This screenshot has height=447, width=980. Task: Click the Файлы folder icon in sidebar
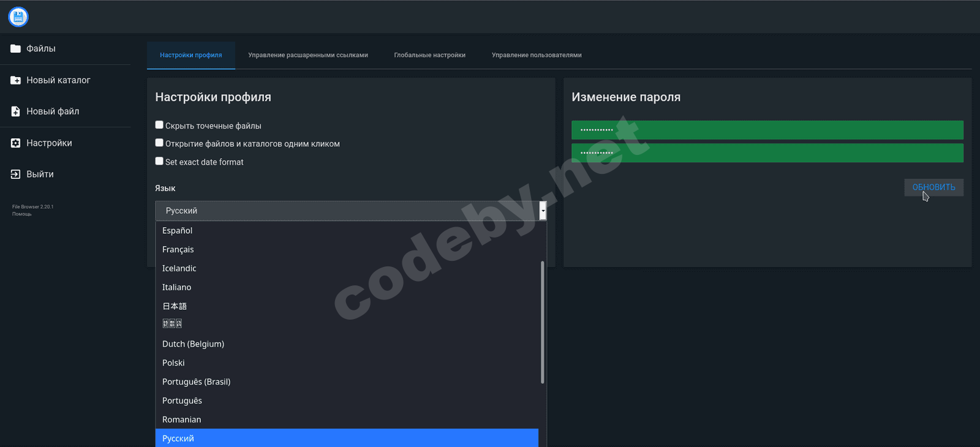(x=15, y=48)
